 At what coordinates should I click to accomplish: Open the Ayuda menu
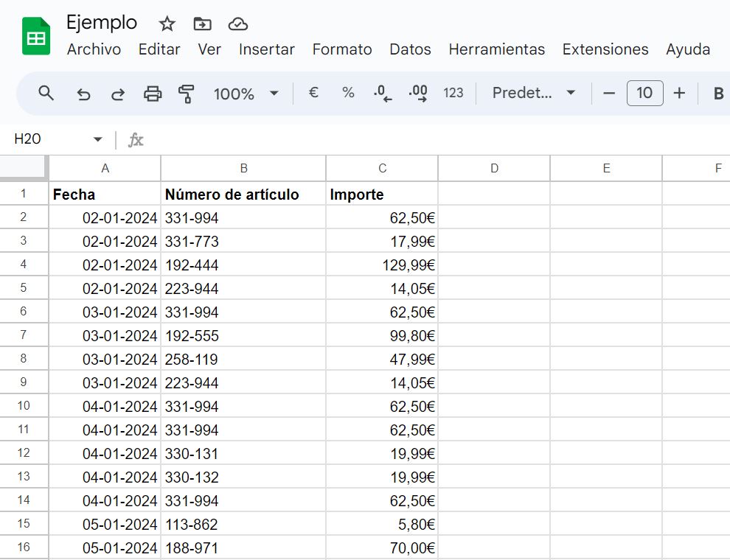click(x=688, y=49)
